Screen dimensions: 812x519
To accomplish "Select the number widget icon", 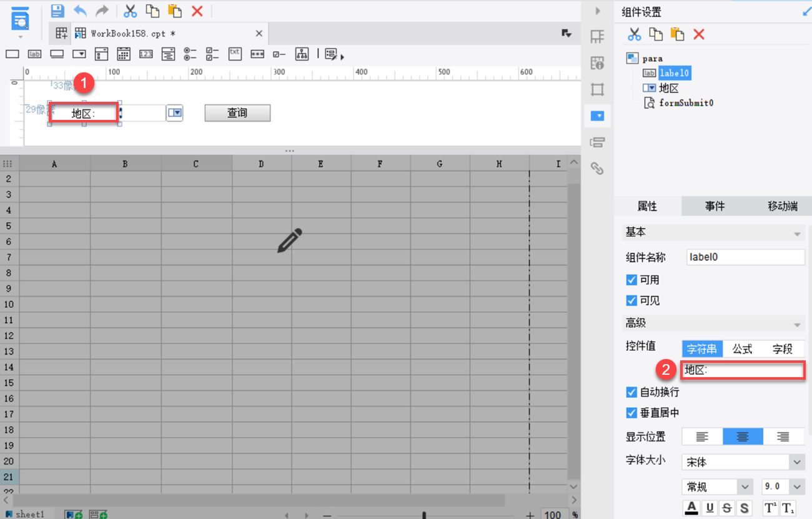I will click(146, 54).
